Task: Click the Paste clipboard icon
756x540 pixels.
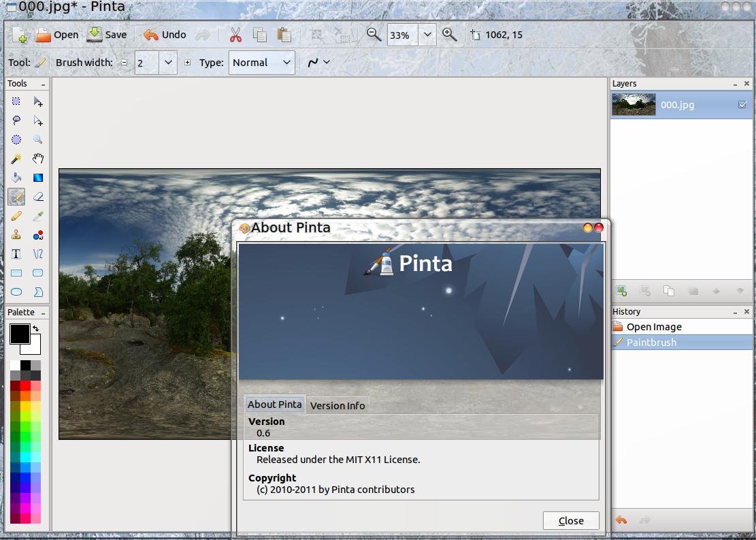Action: tap(284, 35)
